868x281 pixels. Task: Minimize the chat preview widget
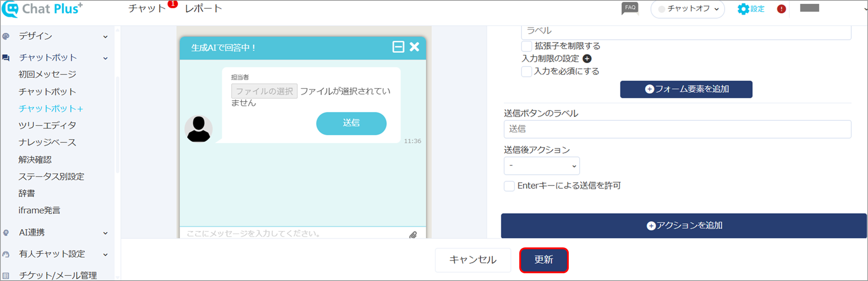[x=398, y=47]
